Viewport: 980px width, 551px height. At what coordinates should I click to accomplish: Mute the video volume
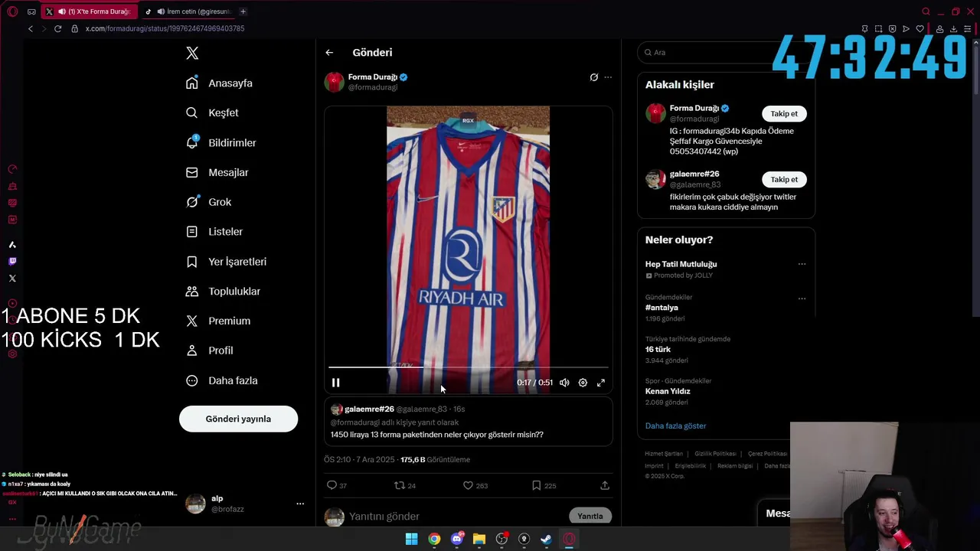(x=564, y=383)
